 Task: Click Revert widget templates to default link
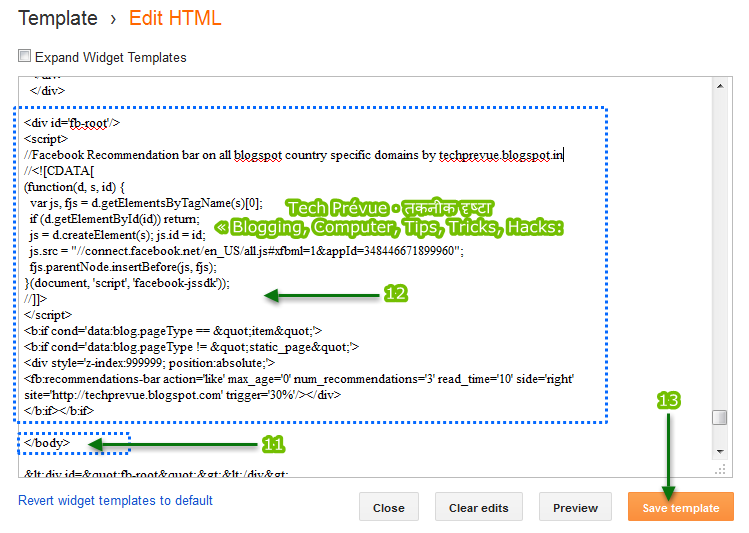tap(115, 500)
